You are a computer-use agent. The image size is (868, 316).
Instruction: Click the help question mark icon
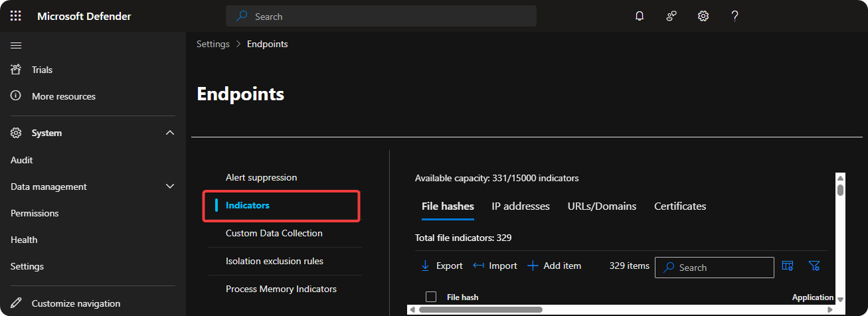(735, 16)
